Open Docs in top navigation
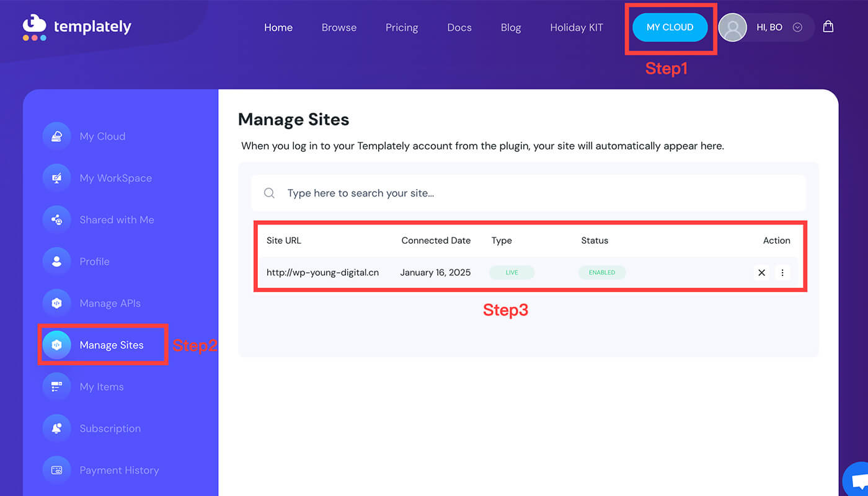This screenshot has height=496, width=868. [459, 27]
